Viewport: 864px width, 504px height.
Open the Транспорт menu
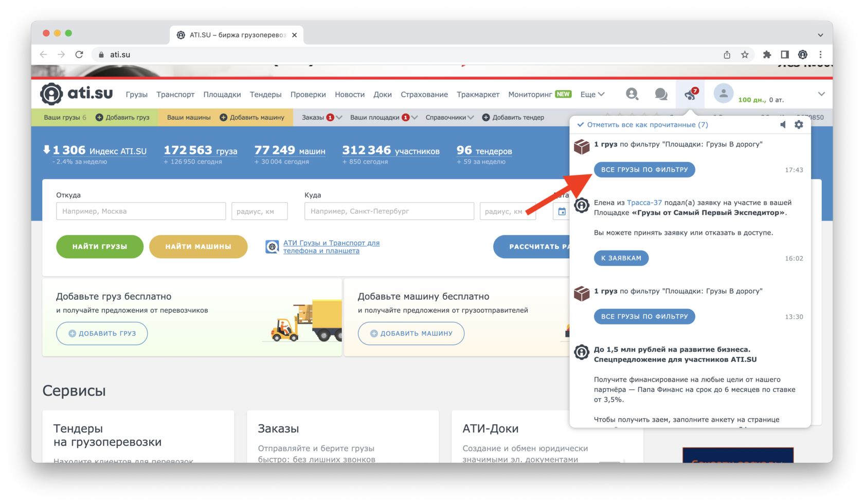coord(175,94)
